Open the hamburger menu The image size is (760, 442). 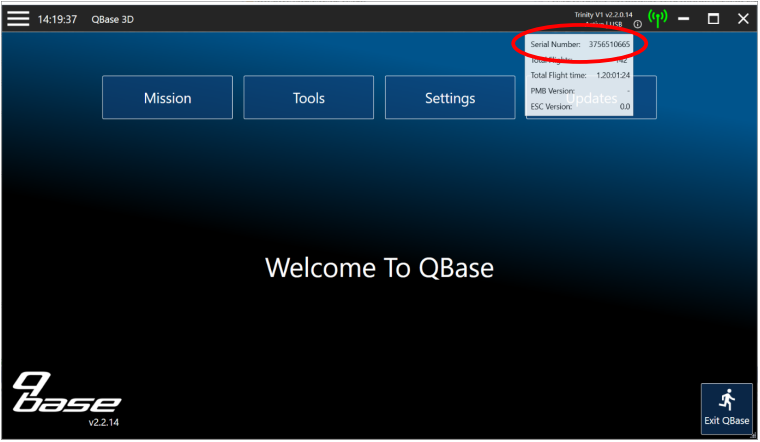(x=18, y=19)
